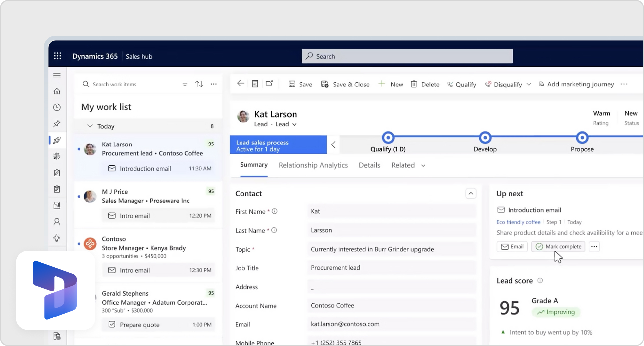
Task: Open the Sales accelerator rocket icon
Action: [57, 140]
